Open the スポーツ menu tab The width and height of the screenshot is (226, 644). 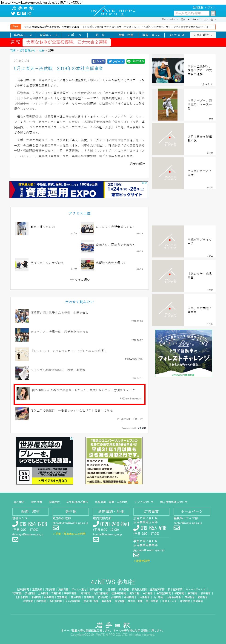tap(74, 35)
